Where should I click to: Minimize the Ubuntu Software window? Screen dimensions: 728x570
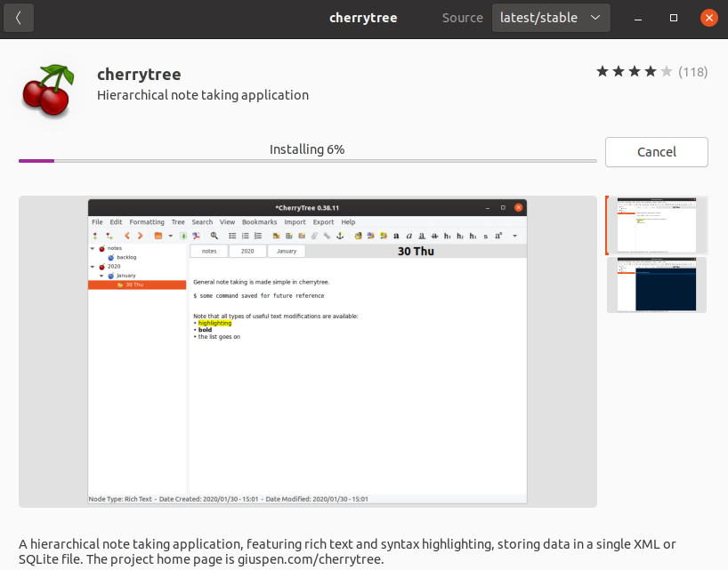[x=638, y=18]
